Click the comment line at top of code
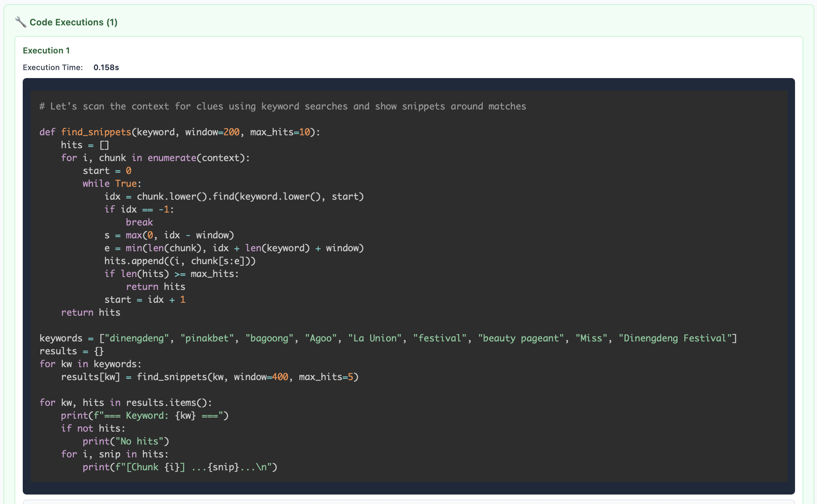This screenshot has height=504, width=817. (282, 106)
